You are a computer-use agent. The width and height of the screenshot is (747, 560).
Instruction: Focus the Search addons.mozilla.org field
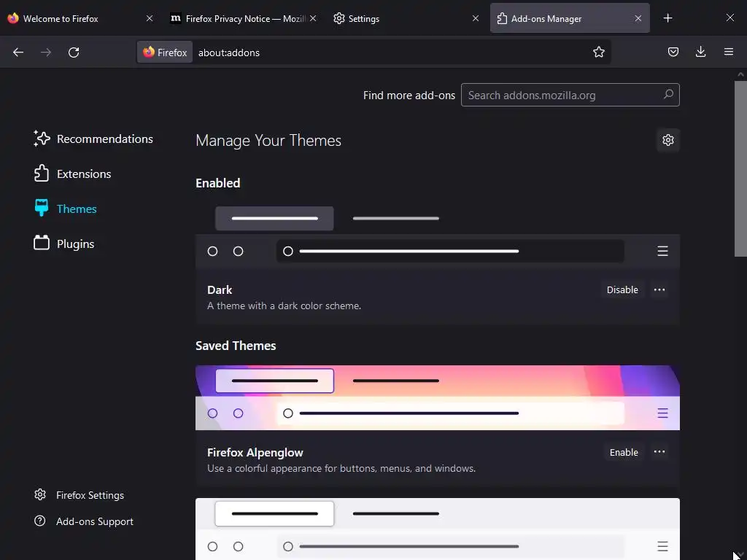[570, 95]
